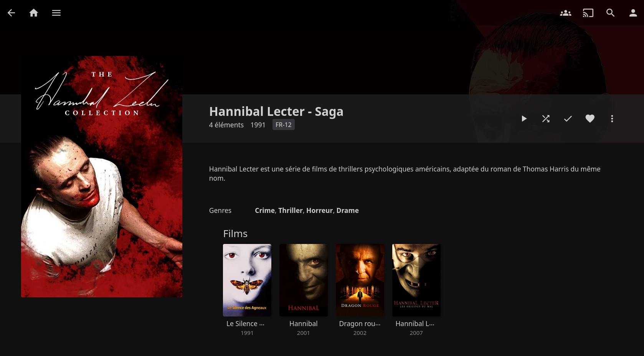Open the SyncPlay group icon

click(x=565, y=13)
